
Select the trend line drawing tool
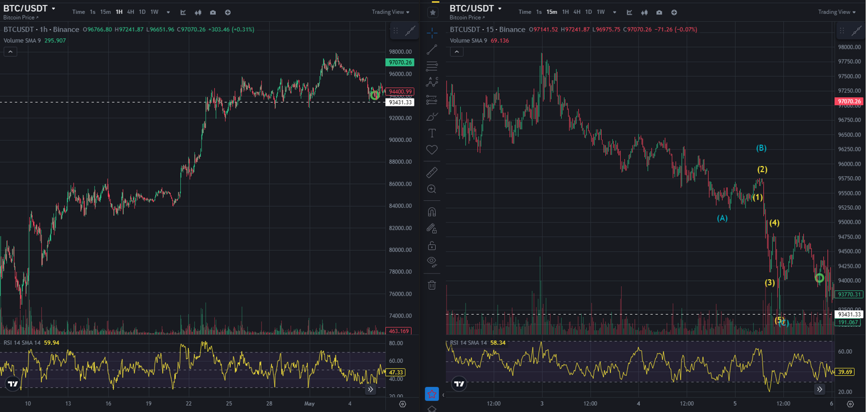click(432, 50)
